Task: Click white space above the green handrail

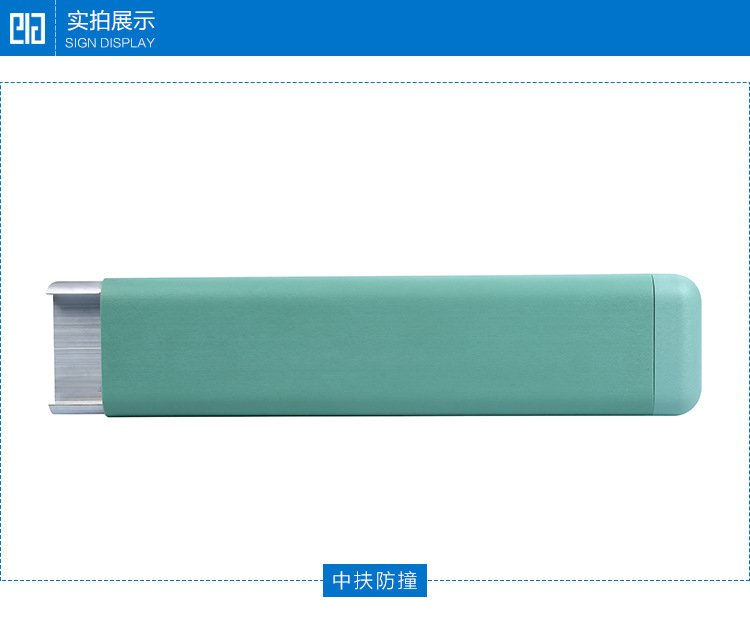Action: click(x=375, y=179)
